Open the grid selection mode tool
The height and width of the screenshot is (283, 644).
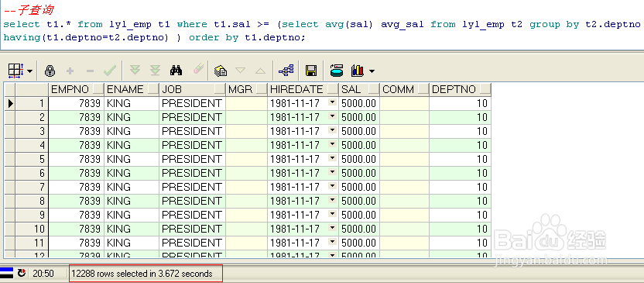point(16,71)
